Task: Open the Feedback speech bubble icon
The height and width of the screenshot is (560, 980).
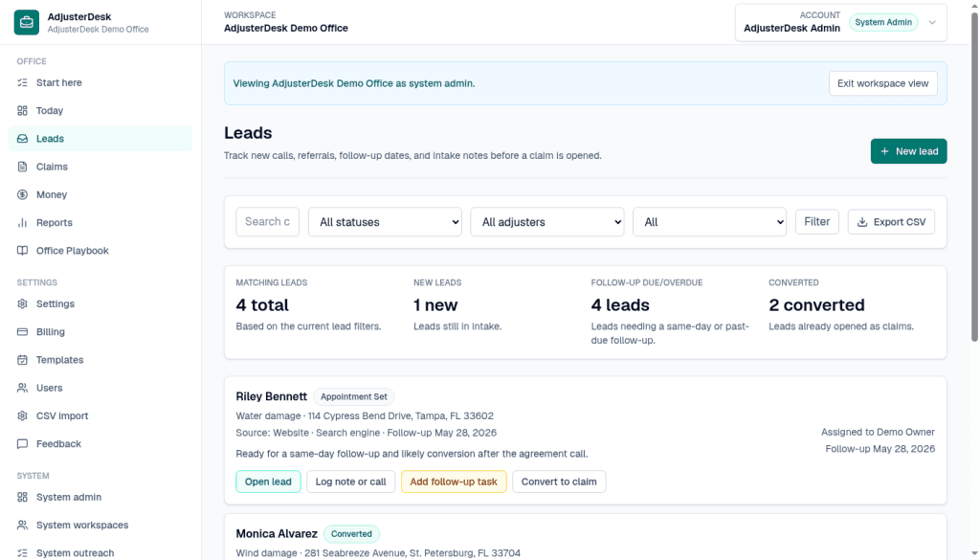Action: [x=23, y=444]
